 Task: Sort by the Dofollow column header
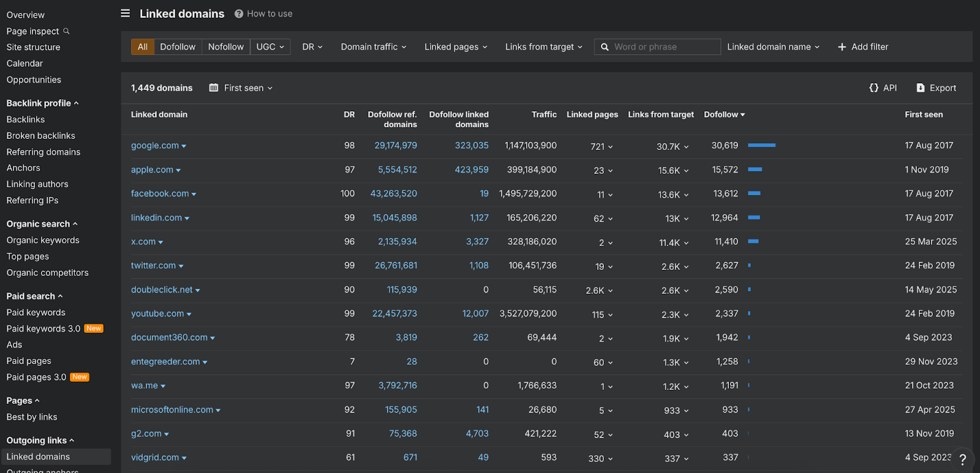(x=724, y=114)
